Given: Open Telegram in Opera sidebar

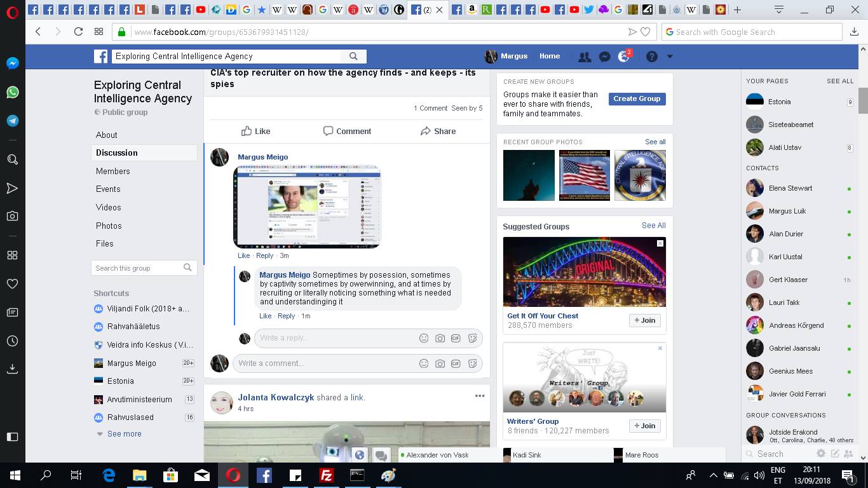Looking at the screenshot, I should (x=12, y=121).
